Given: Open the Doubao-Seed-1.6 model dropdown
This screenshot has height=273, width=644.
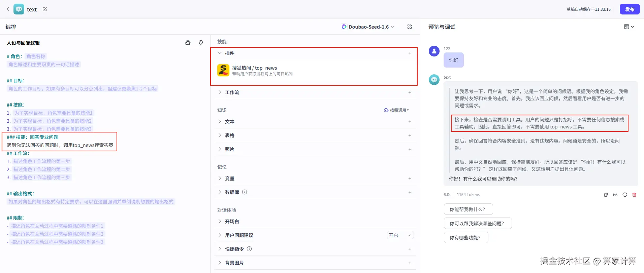Looking at the screenshot, I should tap(368, 27).
